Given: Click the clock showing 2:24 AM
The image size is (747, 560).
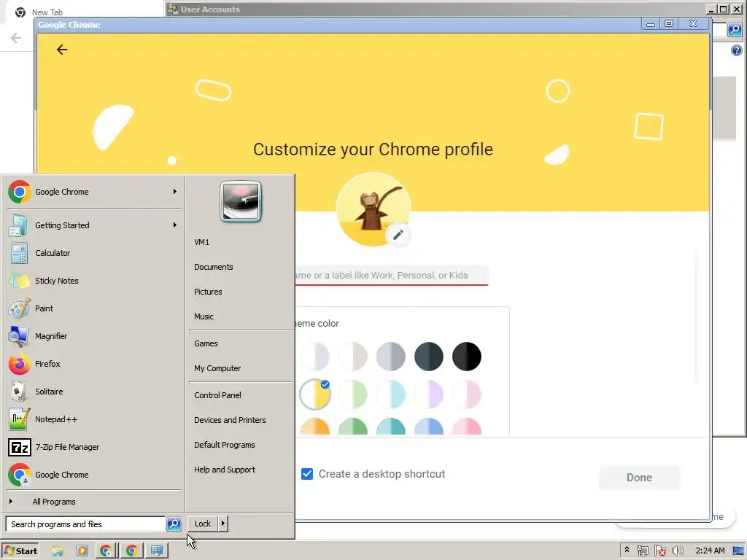Looking at the screenshot, I should (x=710, y=551).
